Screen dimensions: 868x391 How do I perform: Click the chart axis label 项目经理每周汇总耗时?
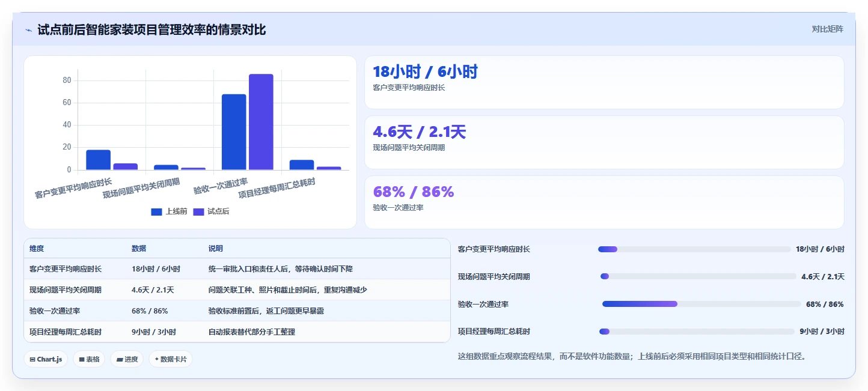tap(277, 188)
